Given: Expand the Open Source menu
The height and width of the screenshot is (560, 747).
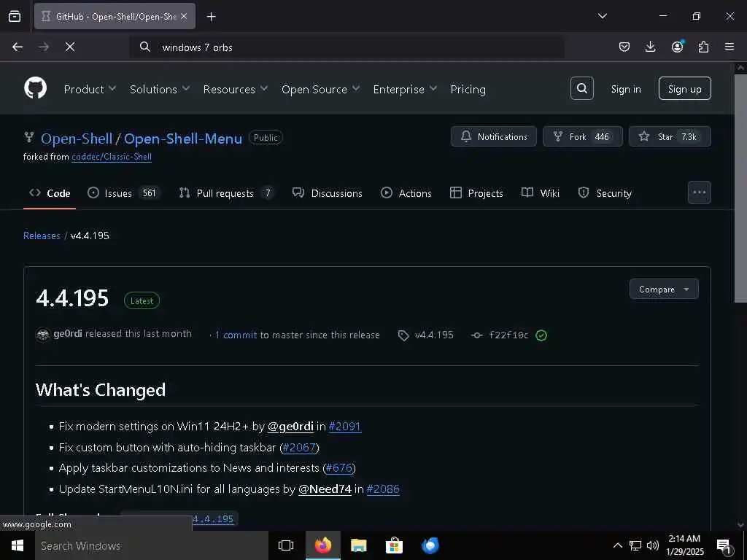Looking at the screenshot, I should (x=320, y=89).
